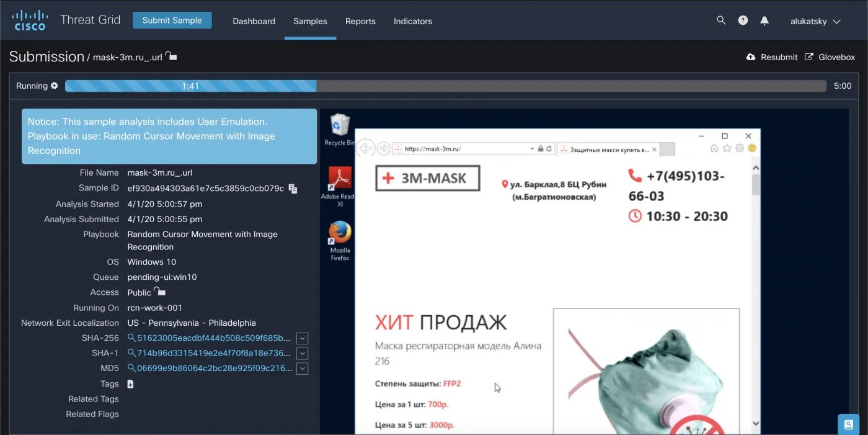
Task: Click the browser home icon
Action: coord(714,148)
